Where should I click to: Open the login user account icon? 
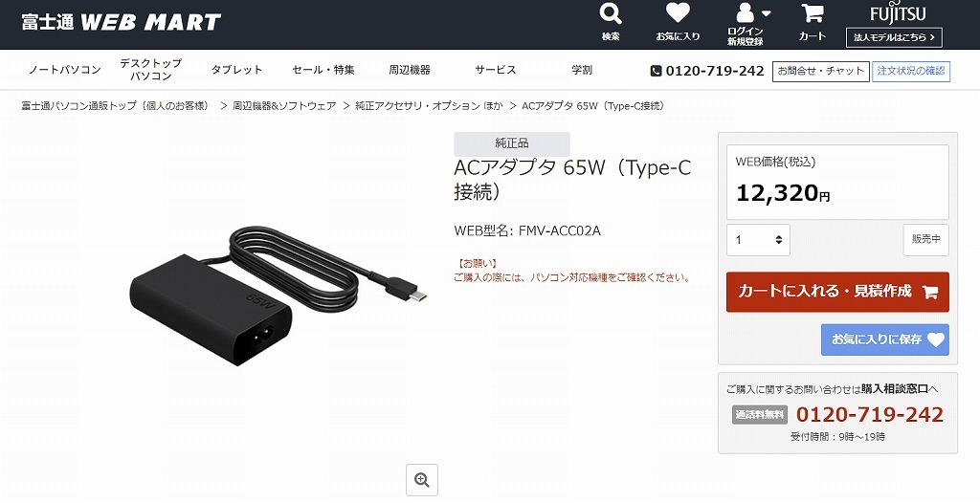745,13
